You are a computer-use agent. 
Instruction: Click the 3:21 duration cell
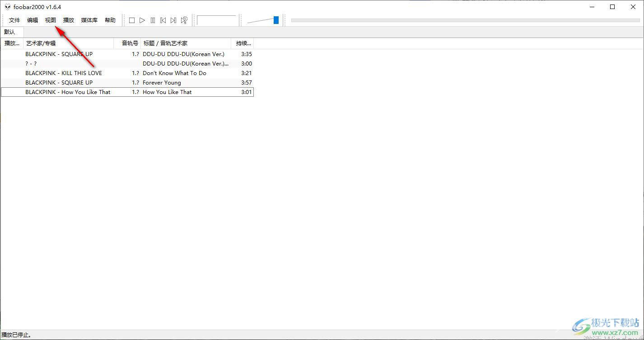(x=247, y=73)
